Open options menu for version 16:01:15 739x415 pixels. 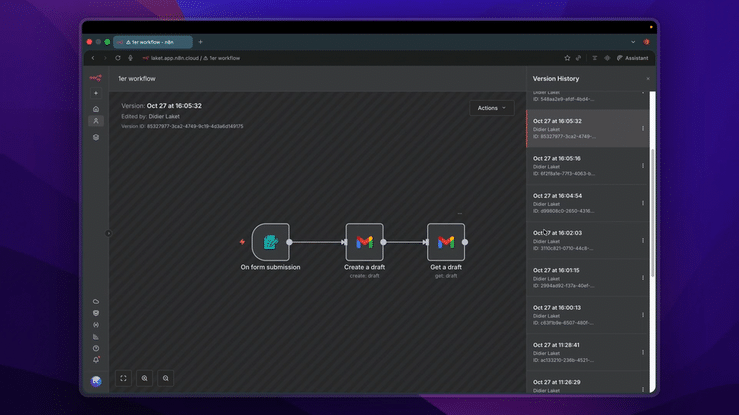[x=643, y=277]
